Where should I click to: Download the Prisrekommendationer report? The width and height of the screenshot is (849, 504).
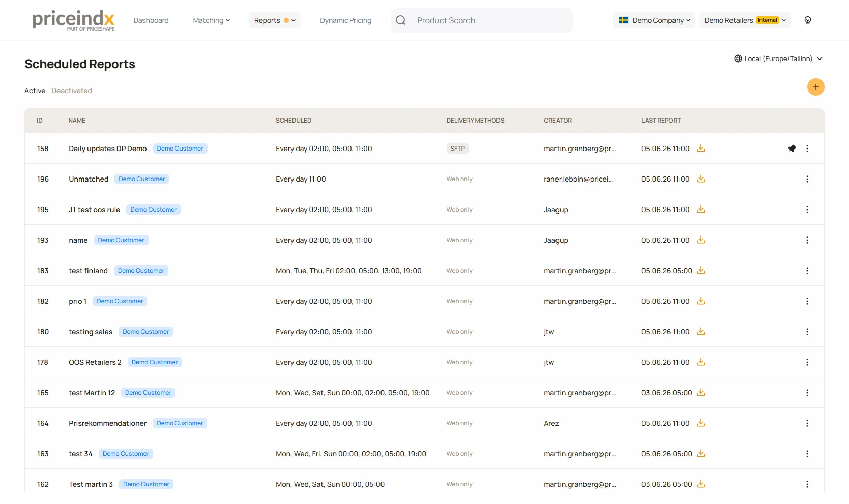click(x=700, y=423)
